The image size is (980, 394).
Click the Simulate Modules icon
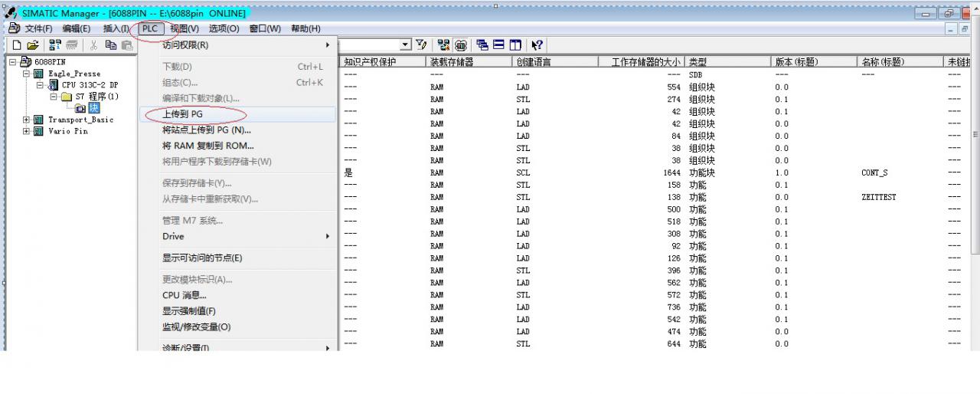pyautogui.click(x=461, y=45)
